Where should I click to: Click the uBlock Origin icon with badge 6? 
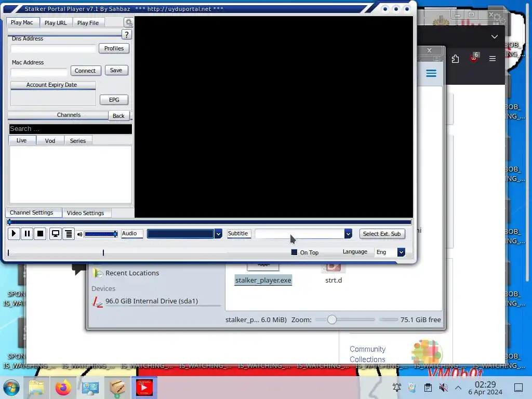click(474, 58)
